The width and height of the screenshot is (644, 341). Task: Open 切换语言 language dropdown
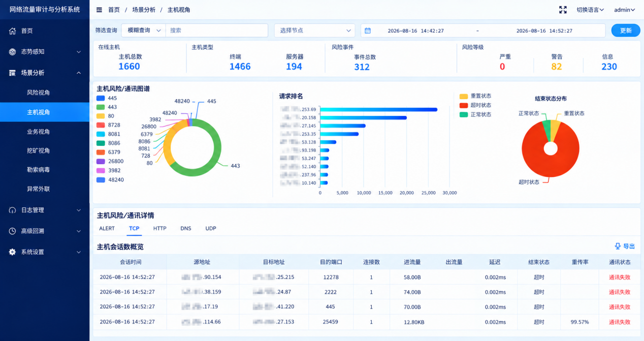(590, 10)
